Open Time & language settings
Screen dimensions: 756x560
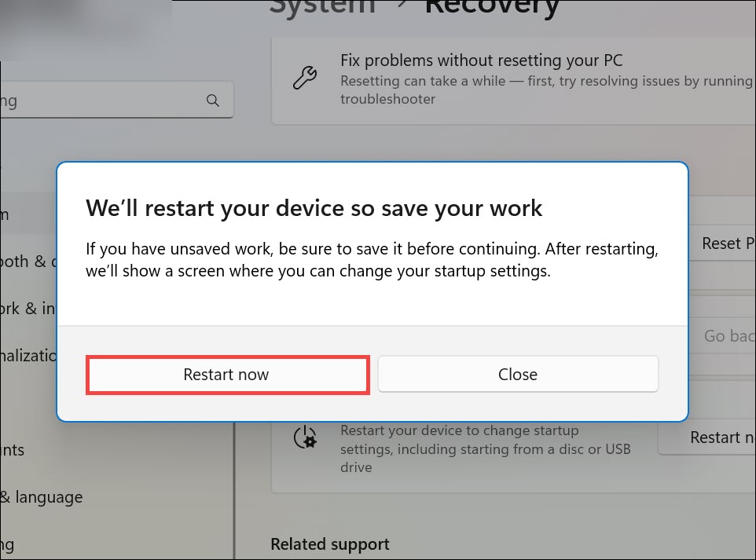pyautogui.click(x=41, y=497)
